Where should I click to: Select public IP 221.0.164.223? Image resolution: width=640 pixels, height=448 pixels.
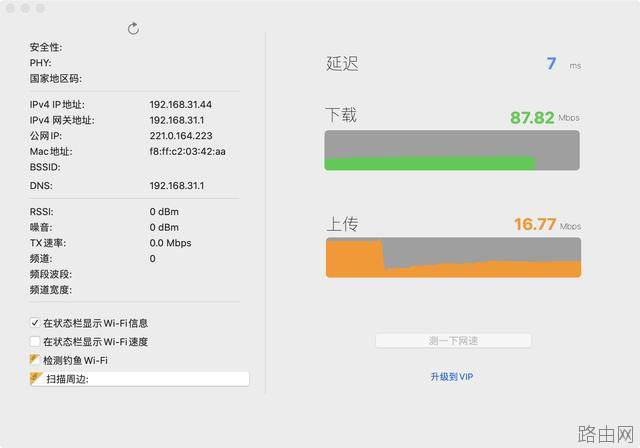click(x=181, y=135)
